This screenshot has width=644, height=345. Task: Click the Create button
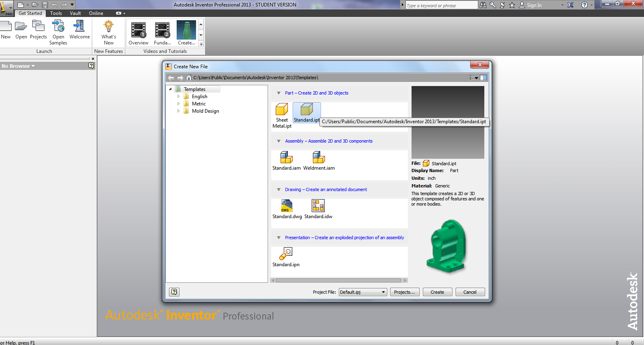(437, 292)
